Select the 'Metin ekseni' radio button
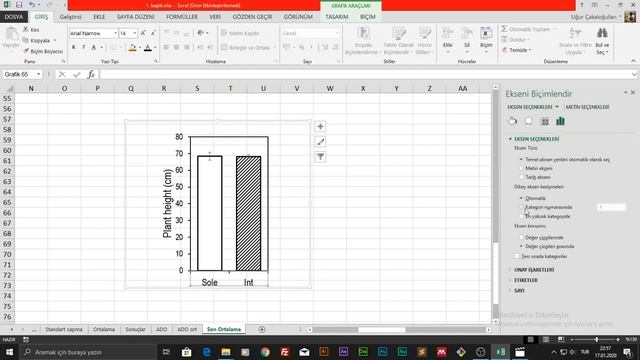 click(x=521, y=168)
